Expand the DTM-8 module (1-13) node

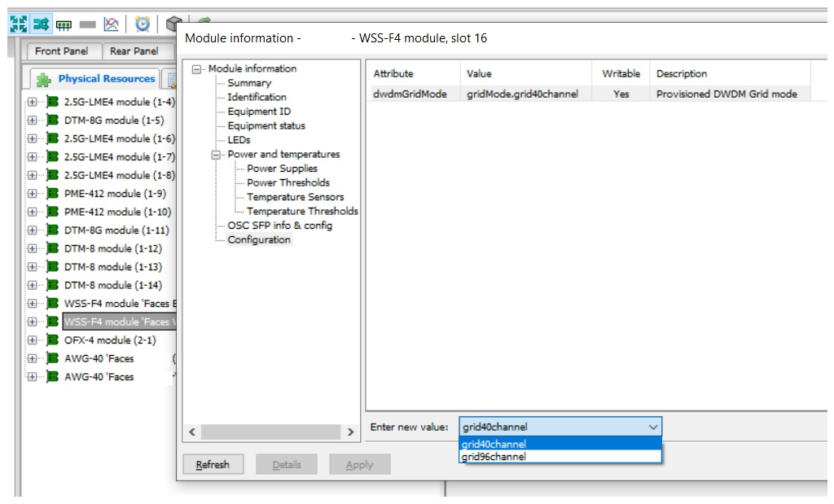[x=32, y=267]
